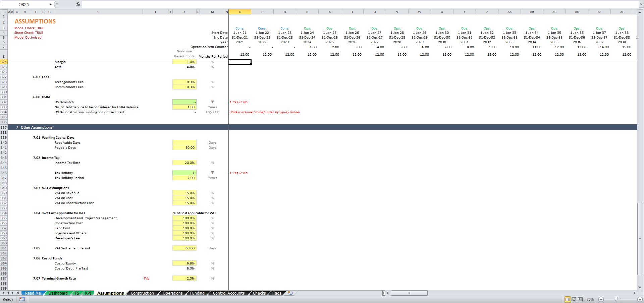The height and width of the screenshot is (303, 644).
Task: Select the Land Cost 100.0% cell
Action: click(x=184, y=228)
